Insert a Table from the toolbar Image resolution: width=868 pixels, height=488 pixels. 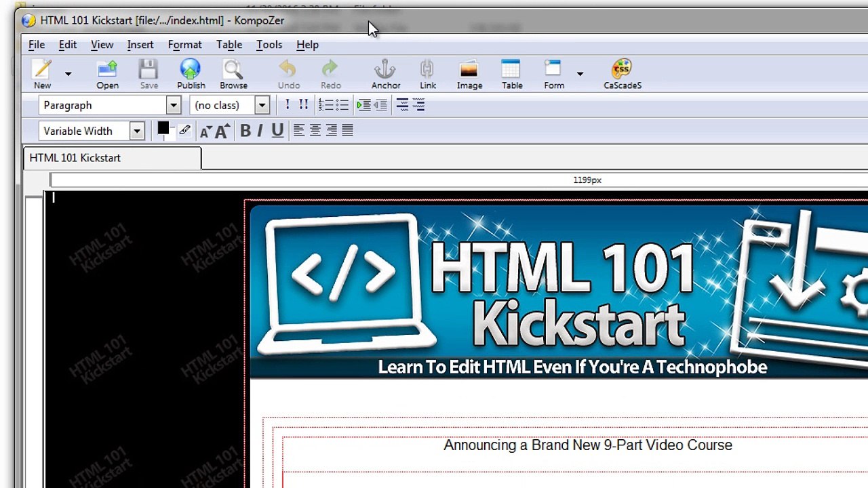coord(512,74)
